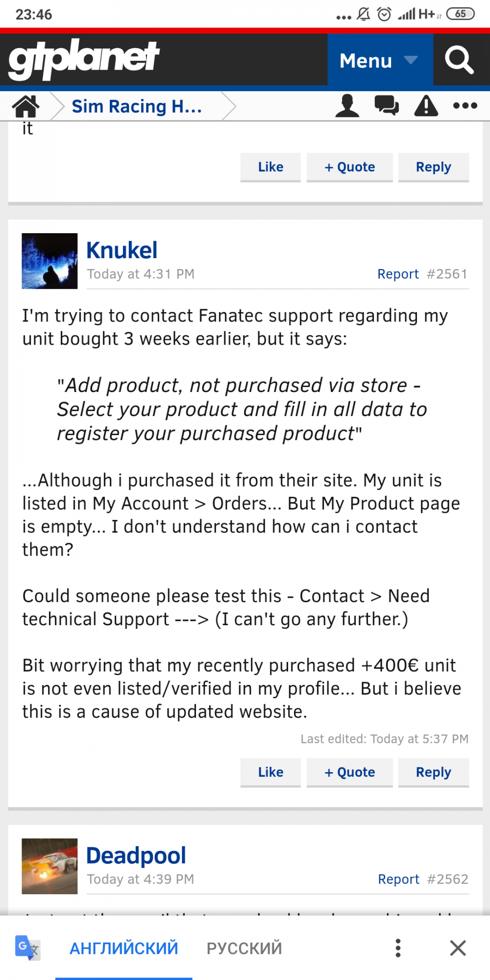The width and height of the screenshot is (490, 980).
Task: Open the search magnifier icon
Action: click(x=459, y=60)
